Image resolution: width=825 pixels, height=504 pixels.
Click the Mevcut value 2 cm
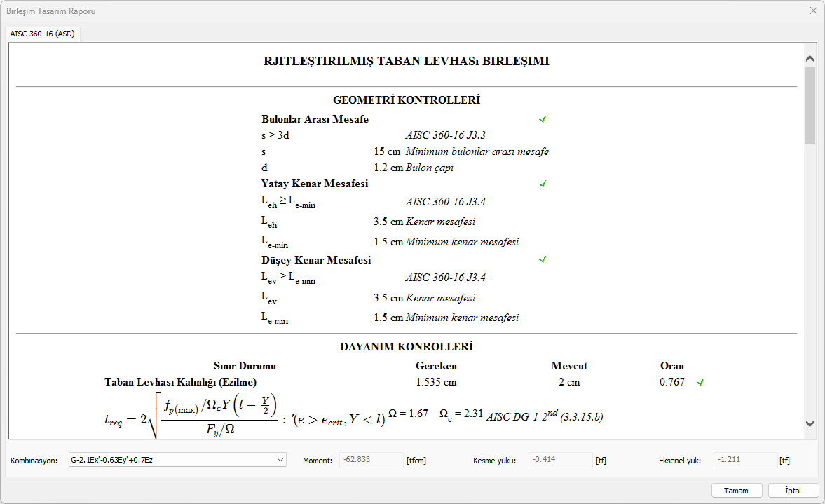pos(569,383)
